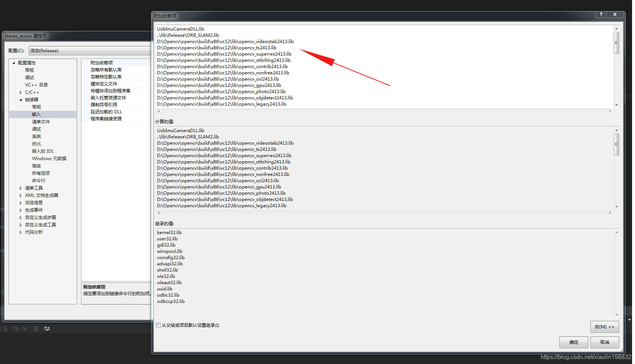Click opencv_legacy2413.lib line in top edit box

[221, 104]
